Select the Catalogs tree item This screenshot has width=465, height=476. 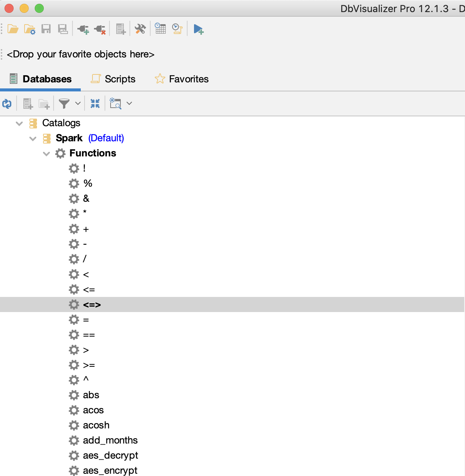click(x=61, y=123)
